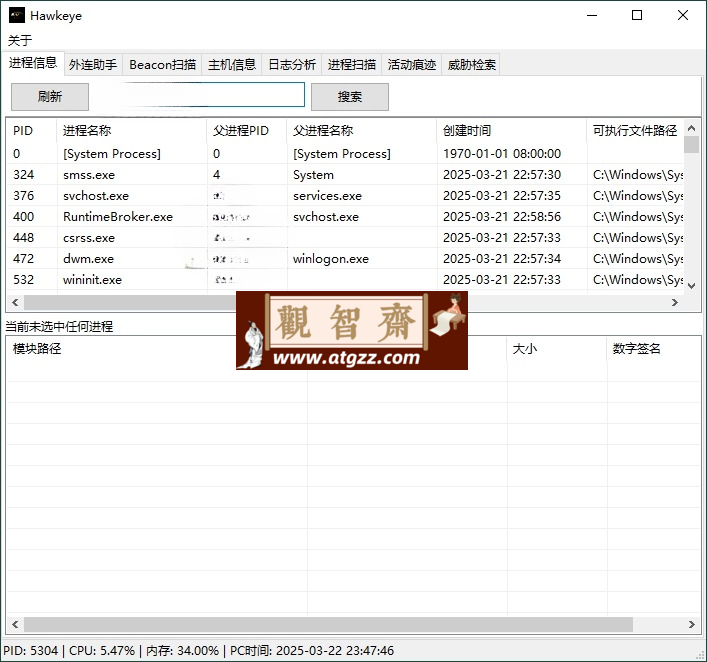
Task: Click parent name System for smss.exe
Action: [x=313, y=175]
